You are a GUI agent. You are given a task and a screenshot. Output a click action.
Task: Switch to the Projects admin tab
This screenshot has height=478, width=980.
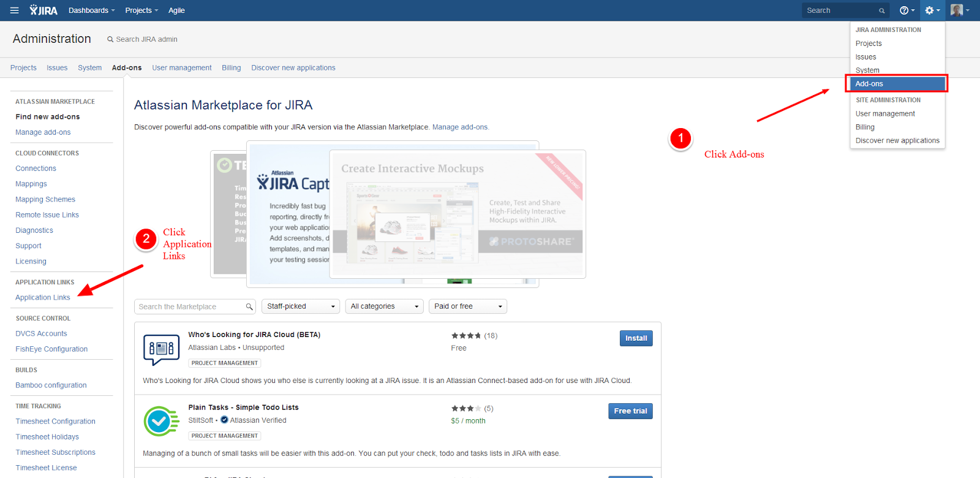23,68
